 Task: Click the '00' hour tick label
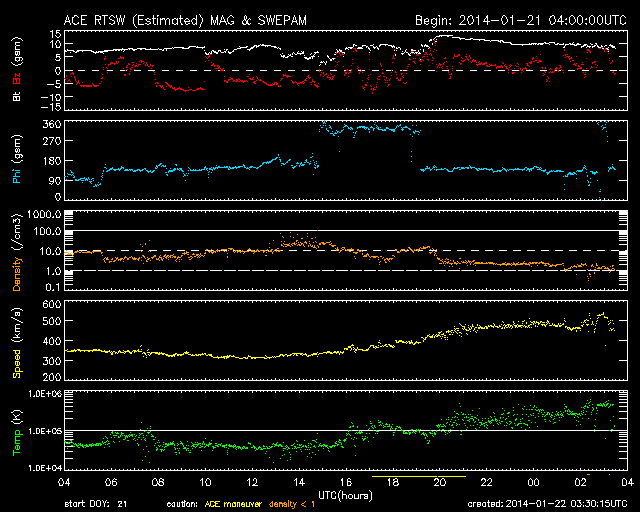[x=533, y=482]
